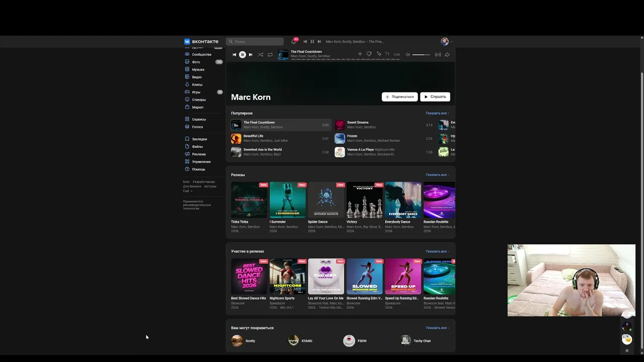Screen dimensions: 644x362
Task: Click the Управление icon in sidebar
Action: coord(187,161)
